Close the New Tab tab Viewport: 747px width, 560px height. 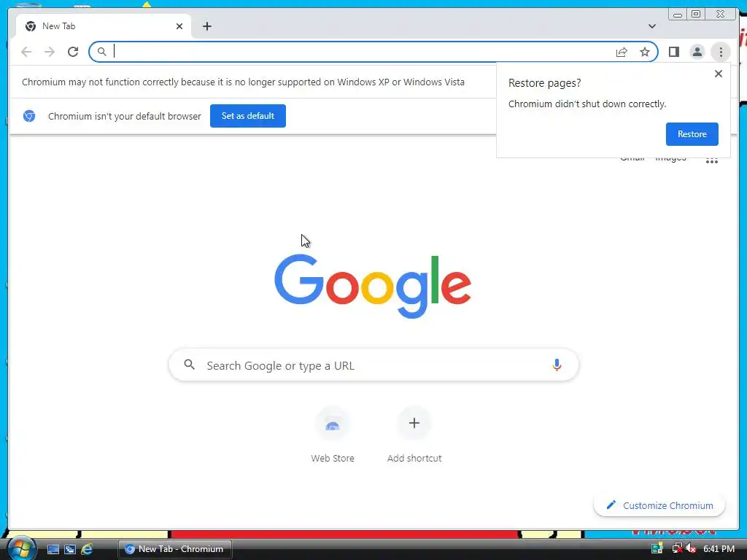[x=179, y=26]
